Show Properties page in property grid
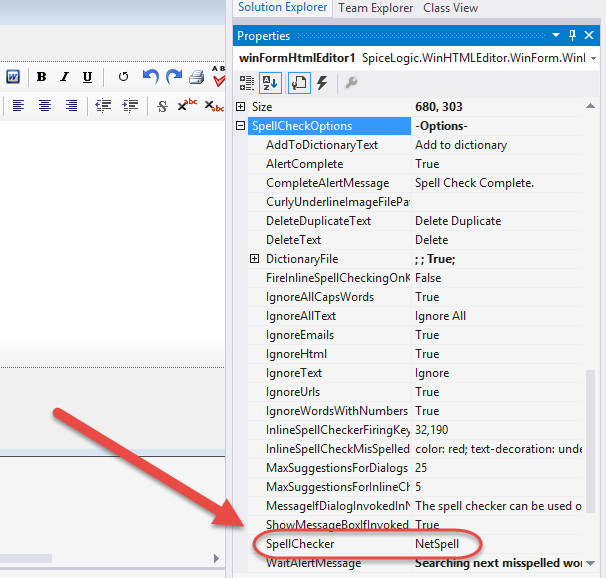Viewport: 606px width, 578px height. tap(299, 83)
